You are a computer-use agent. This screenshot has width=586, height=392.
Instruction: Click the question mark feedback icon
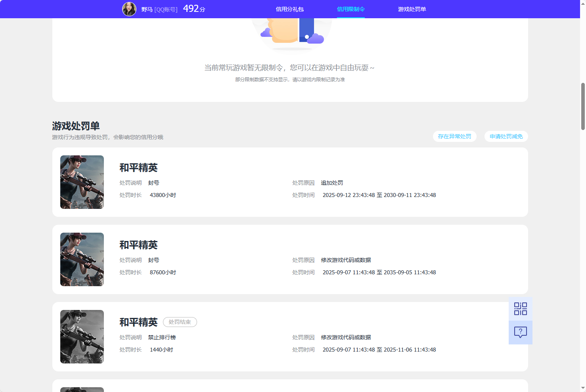coord(520,332)
